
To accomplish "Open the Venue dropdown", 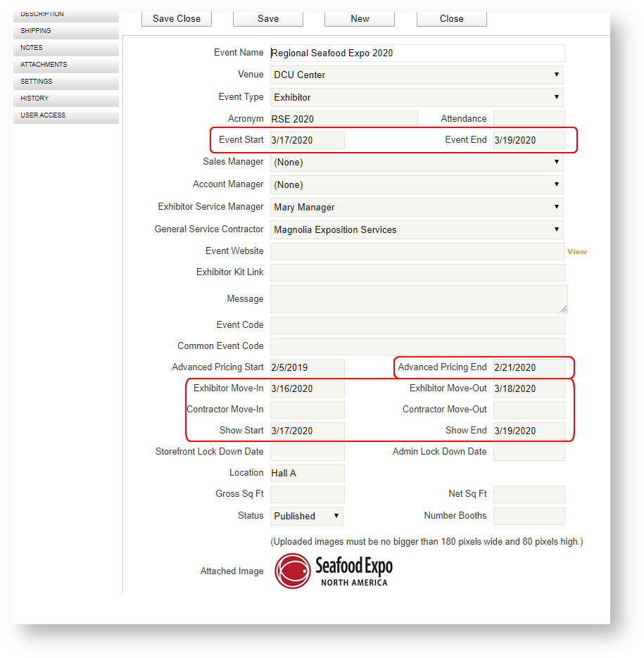I will coord(417,75).
